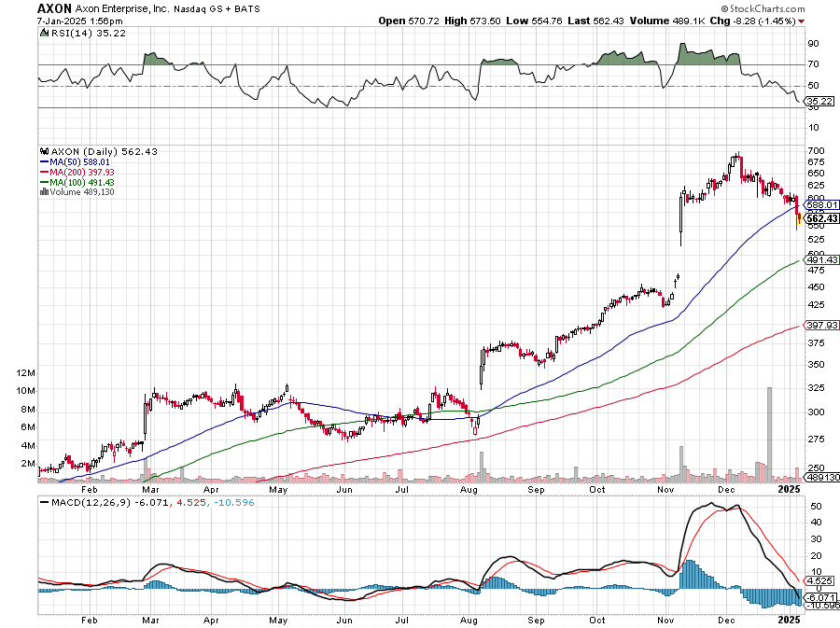Click the RSI(14) mountain legend icon
The image size is (840, 628).
pos(43,31)
